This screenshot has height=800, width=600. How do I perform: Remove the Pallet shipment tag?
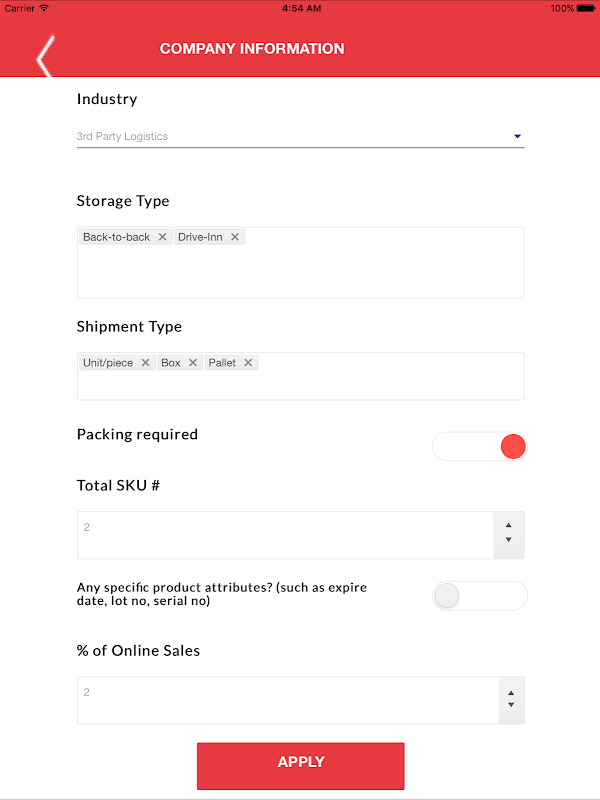[248, 363]
